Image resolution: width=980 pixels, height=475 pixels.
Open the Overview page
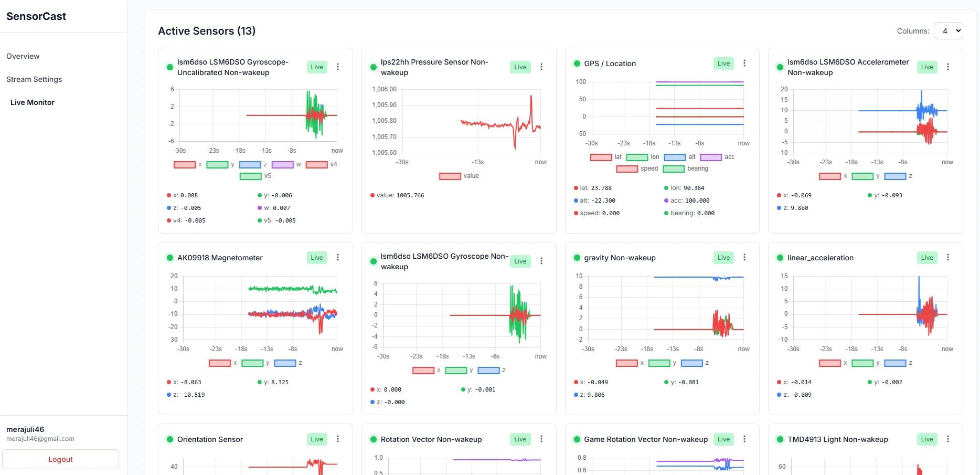click(x=23, y=56)
